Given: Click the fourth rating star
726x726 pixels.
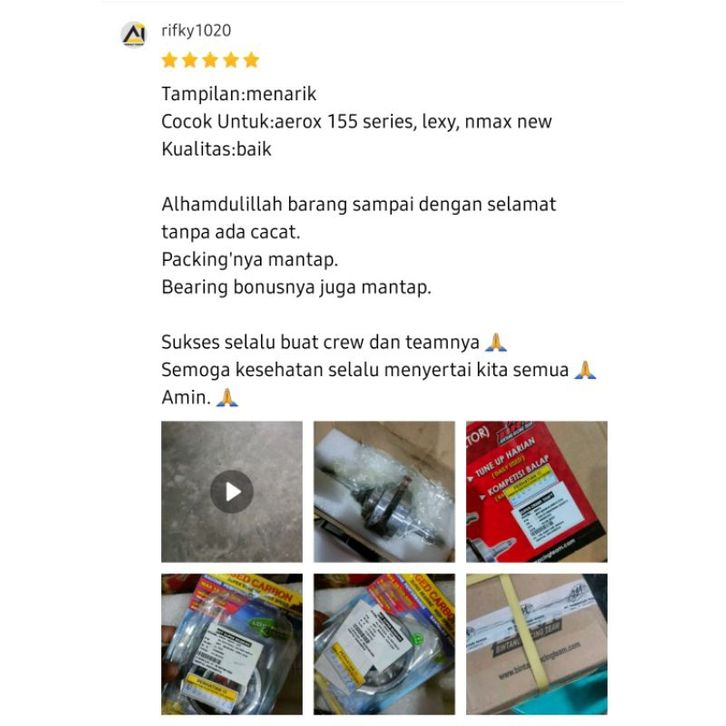Looking at the screenshot, I should click(231, 60).
